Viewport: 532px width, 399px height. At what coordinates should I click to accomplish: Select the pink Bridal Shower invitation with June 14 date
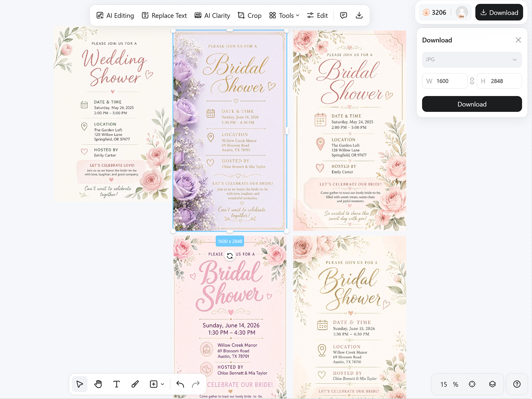pos(230,317)
